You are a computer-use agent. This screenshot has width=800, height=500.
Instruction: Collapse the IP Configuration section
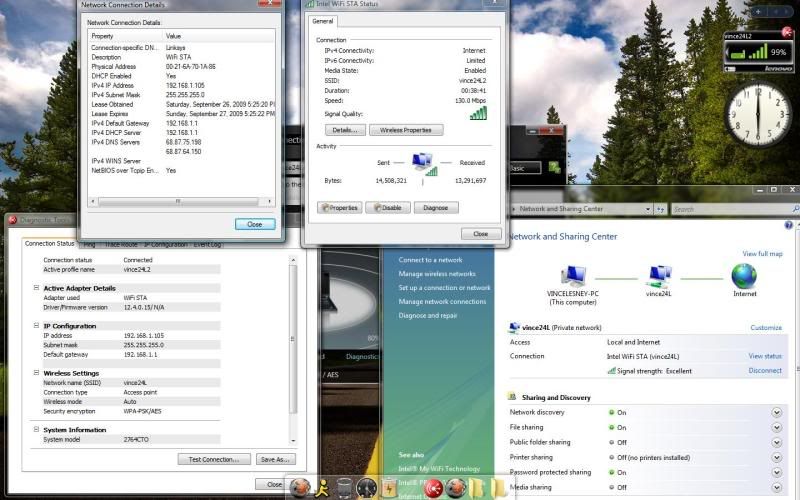tap(34, 326)
